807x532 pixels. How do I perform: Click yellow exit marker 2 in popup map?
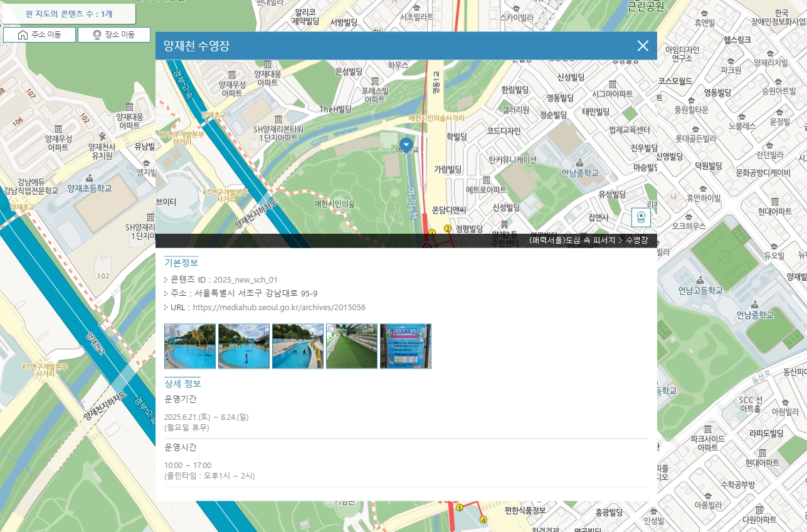[x=447, y=229]
